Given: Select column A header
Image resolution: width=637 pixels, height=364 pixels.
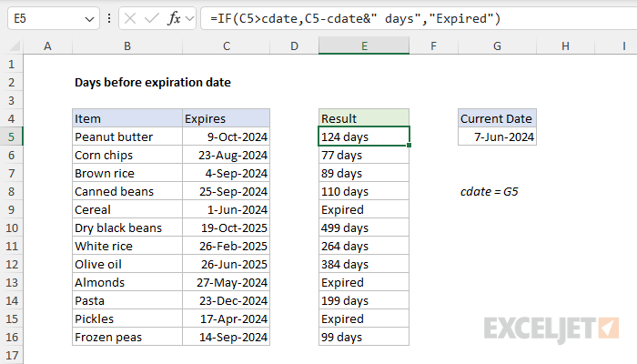Looking at the screenshot, I should (47, 45).
